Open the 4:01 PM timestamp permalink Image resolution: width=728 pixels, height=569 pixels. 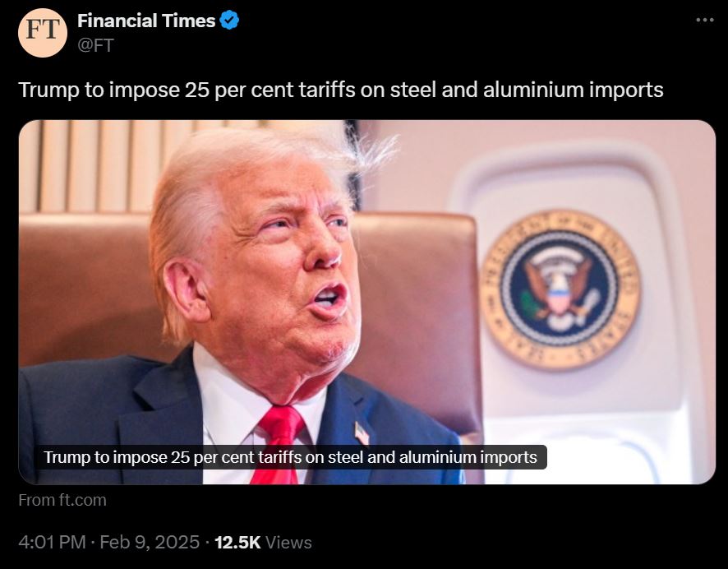tap(52, 543)
